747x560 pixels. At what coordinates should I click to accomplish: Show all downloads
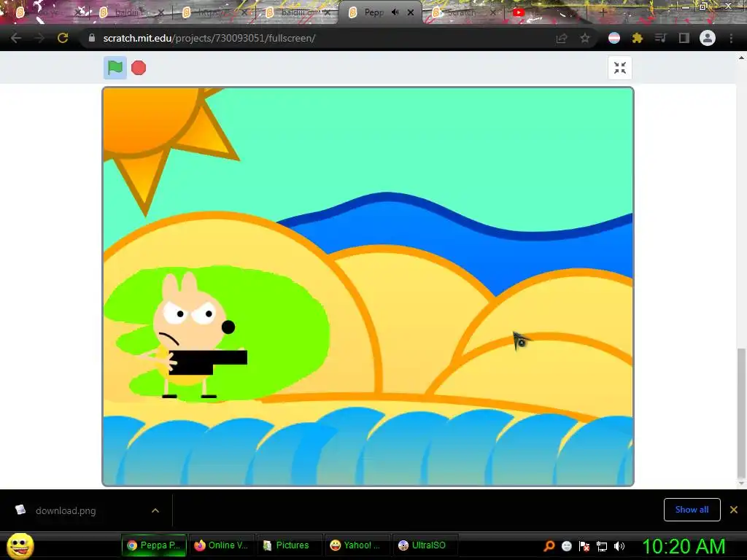(x=692, y=510)
